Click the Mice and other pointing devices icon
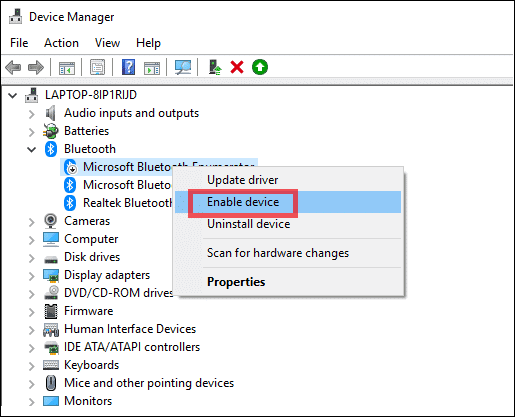Screen dimensions: 515x417 click(51, 383)
